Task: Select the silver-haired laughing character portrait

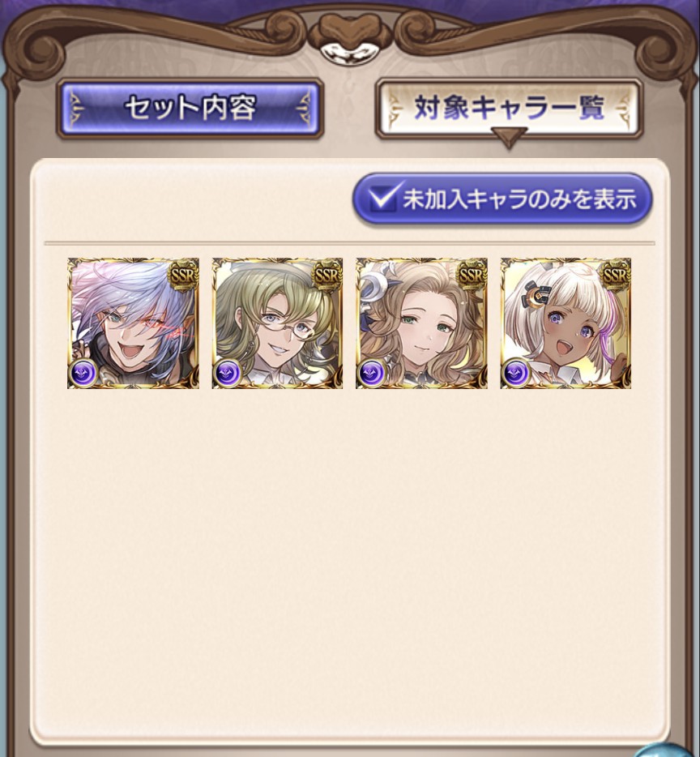Action: [133, 323]
